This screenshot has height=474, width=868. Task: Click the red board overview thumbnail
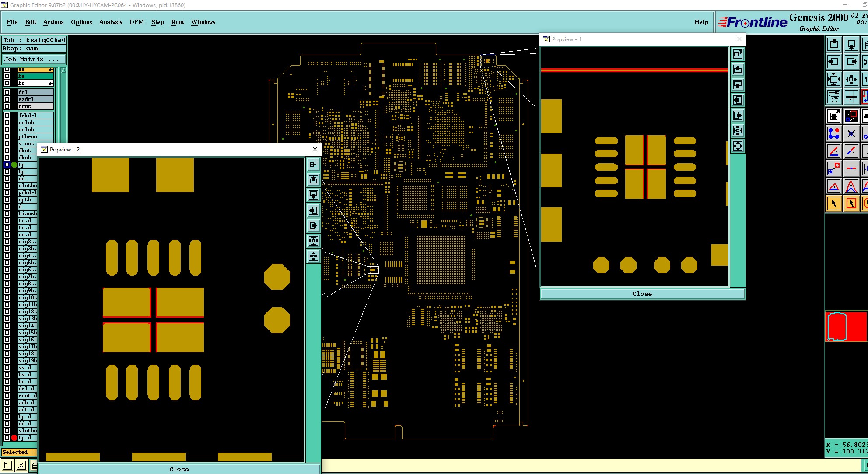[846, 327]
